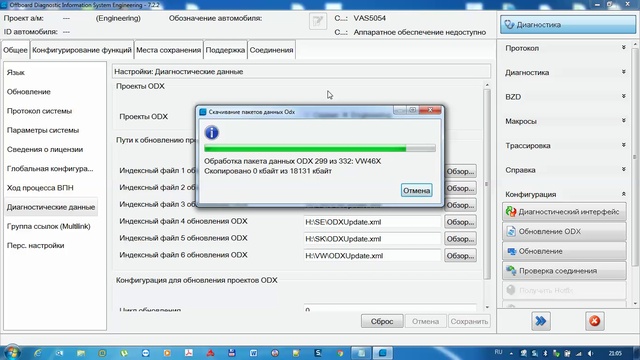
Task: Click the volume icon in system tray
Action: point(590,353)
